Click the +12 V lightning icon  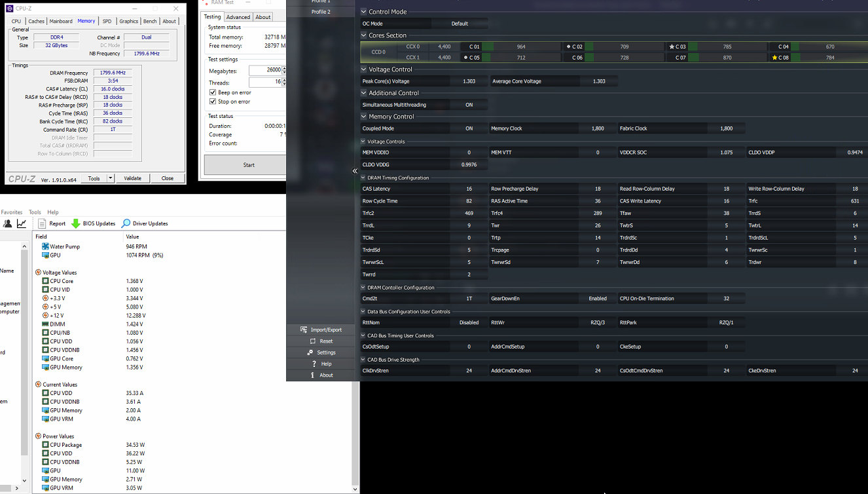(45, 315)
